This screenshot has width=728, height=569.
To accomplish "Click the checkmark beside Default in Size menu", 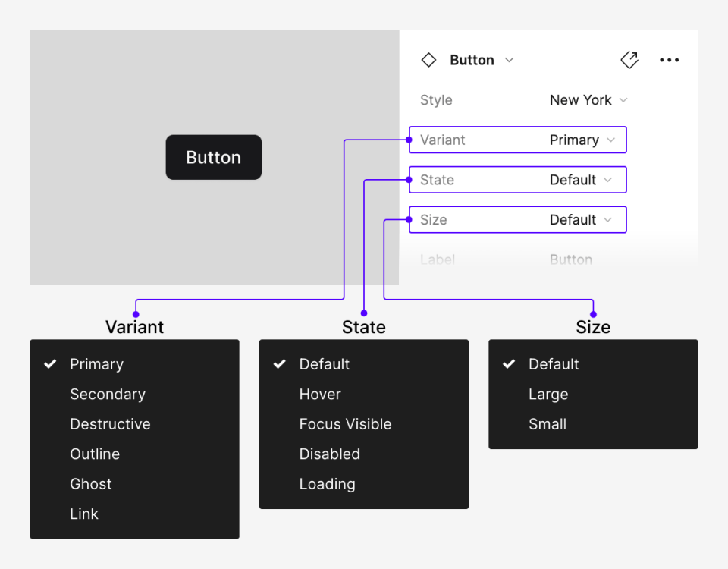I will point(509,364).
